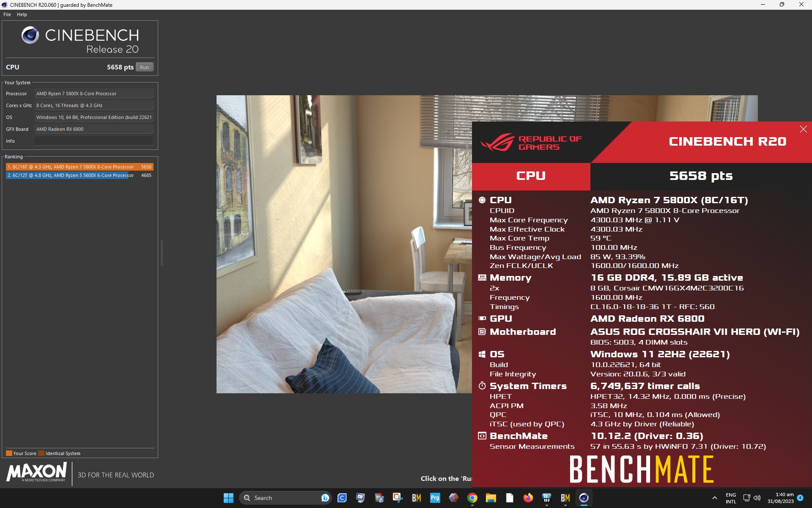The width and height of the screenshot is (812, 508).
Task: Close the BenchMate CINEBENCH R20 result overlay
Action: coord(803,130)
